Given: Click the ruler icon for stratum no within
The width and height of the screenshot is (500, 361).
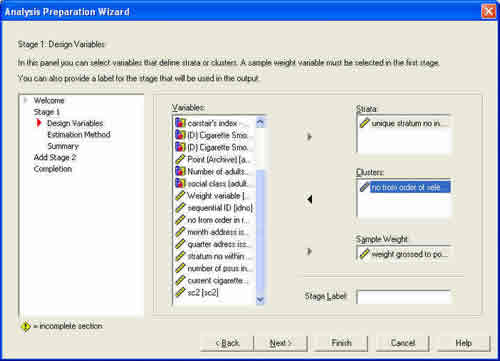Looking at the screenshot, I should tap(180, 256).
